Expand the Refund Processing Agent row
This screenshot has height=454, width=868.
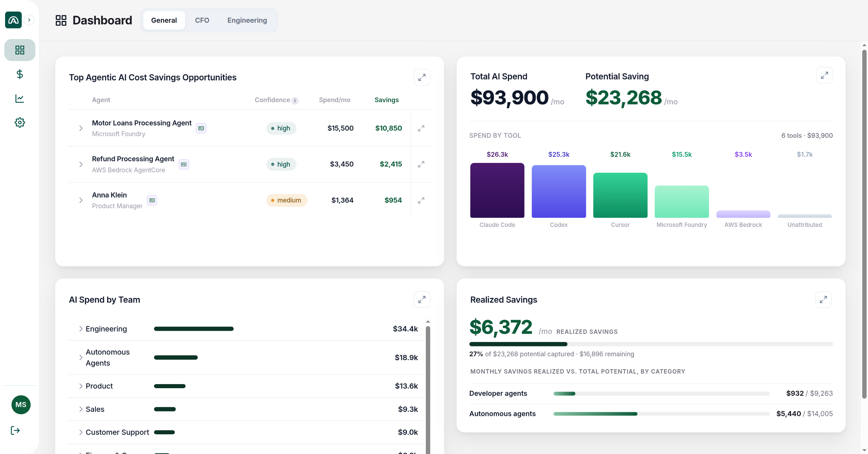click(x=81, y=164)
